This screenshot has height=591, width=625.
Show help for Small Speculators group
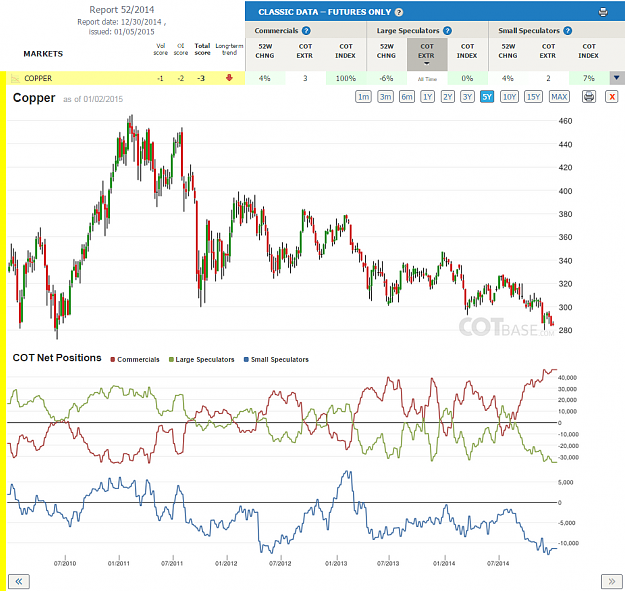point(568,31)
